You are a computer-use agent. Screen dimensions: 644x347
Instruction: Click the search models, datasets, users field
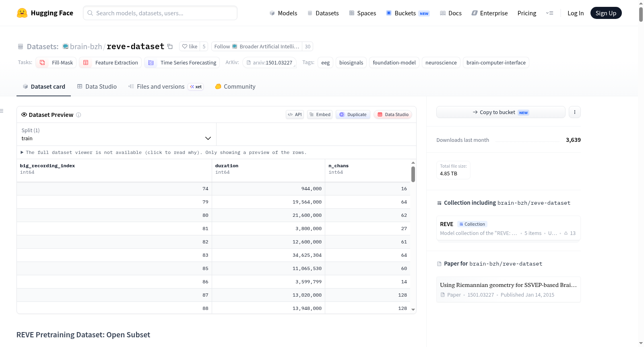click(160, 13)
